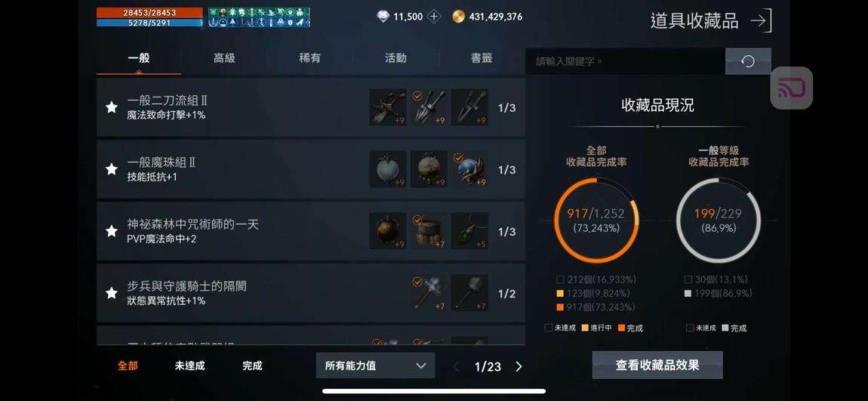Filter list by 未達成
868x401 pixels.
[190, 366]
